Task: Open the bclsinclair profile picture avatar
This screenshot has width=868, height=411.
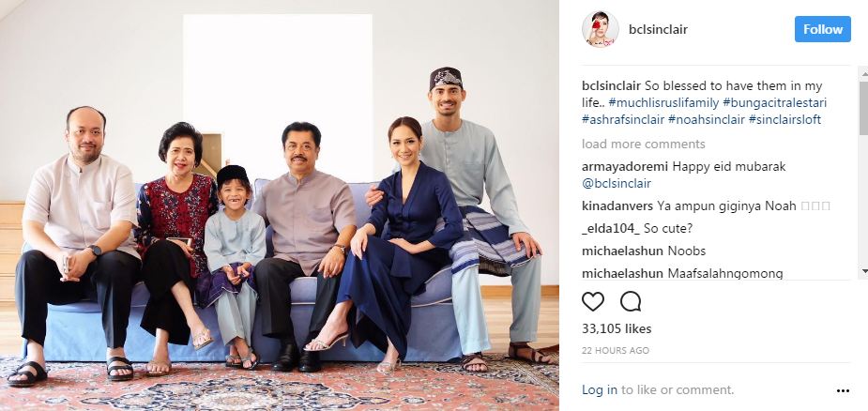Action: pos(600,29)
